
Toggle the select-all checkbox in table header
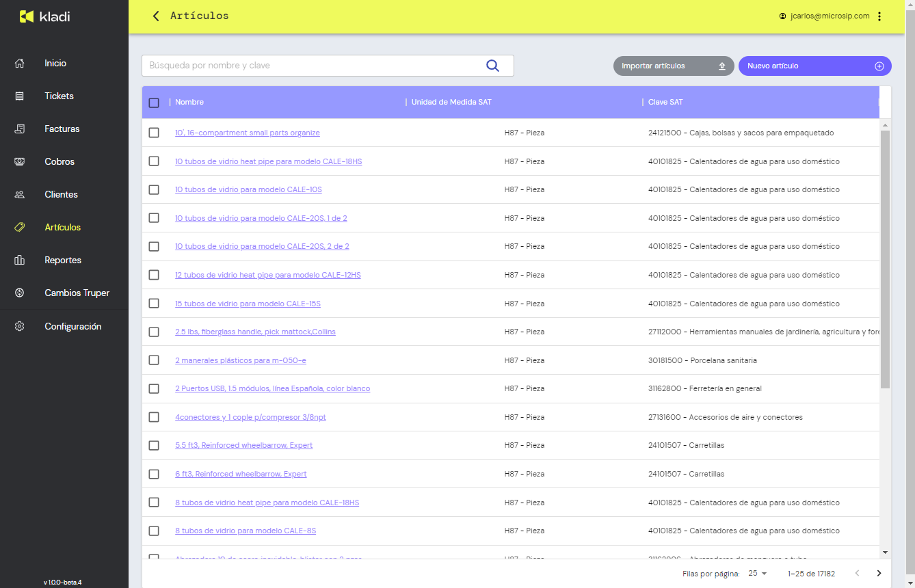[x=154, y=103]
